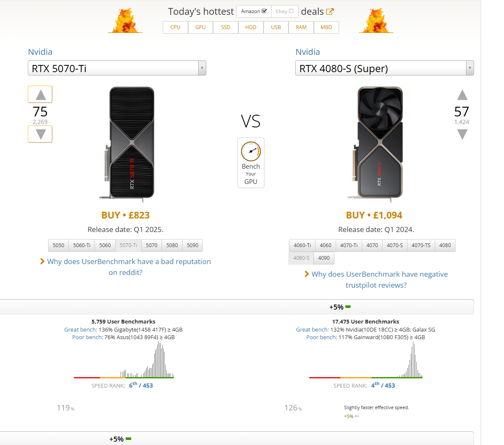The height and width of the screenshot is (445, 504).
Task: Click the left Poor bench link
Action: coord(87,337)
